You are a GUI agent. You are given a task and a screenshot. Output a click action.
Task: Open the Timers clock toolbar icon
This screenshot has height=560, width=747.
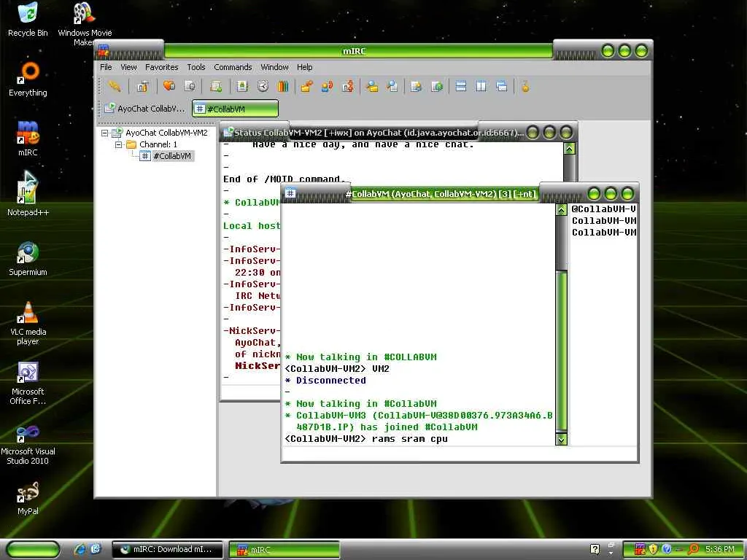263,86
